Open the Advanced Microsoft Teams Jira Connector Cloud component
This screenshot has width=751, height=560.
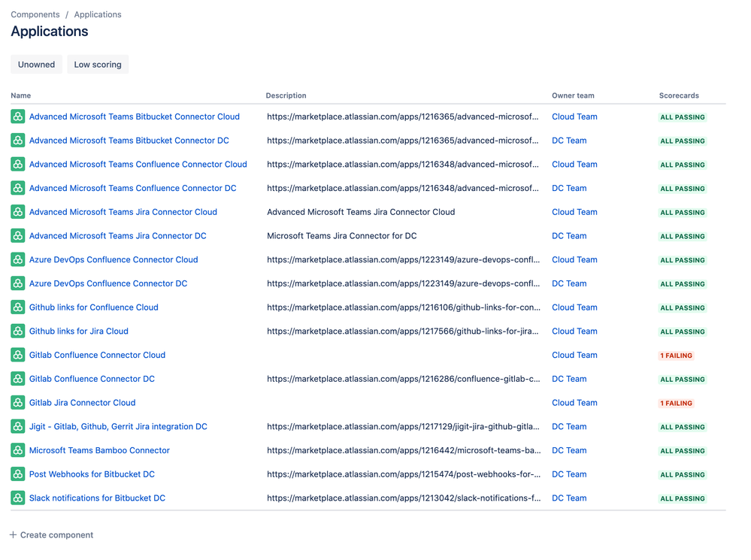tap(123, 212)
